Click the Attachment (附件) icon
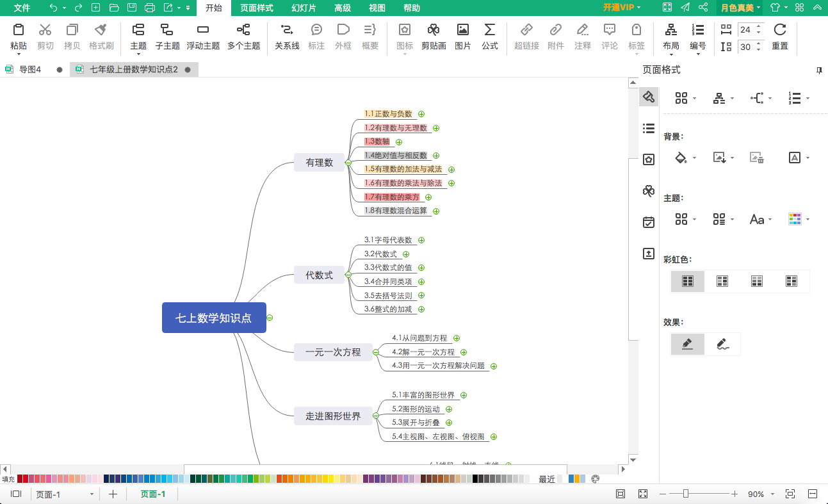 click(x=556, y=29)
